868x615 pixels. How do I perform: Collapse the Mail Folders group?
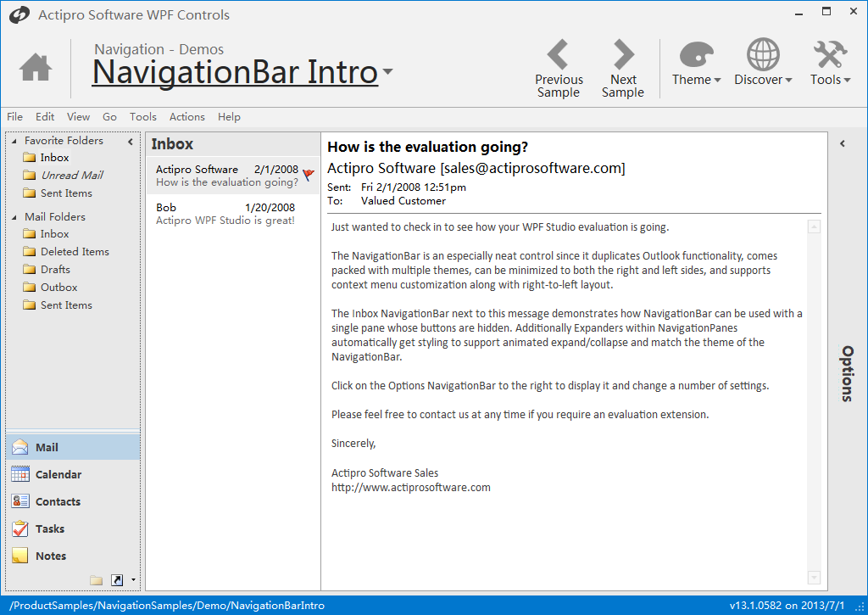(x=15, y=217)
